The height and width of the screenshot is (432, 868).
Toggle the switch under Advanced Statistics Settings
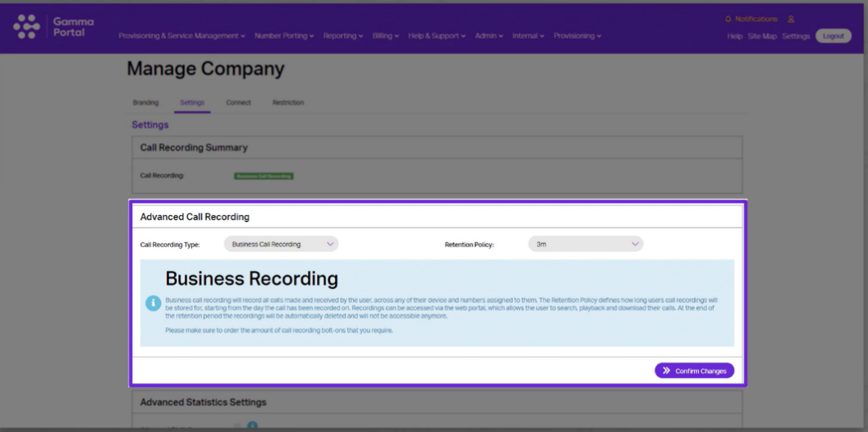[237, 427]
